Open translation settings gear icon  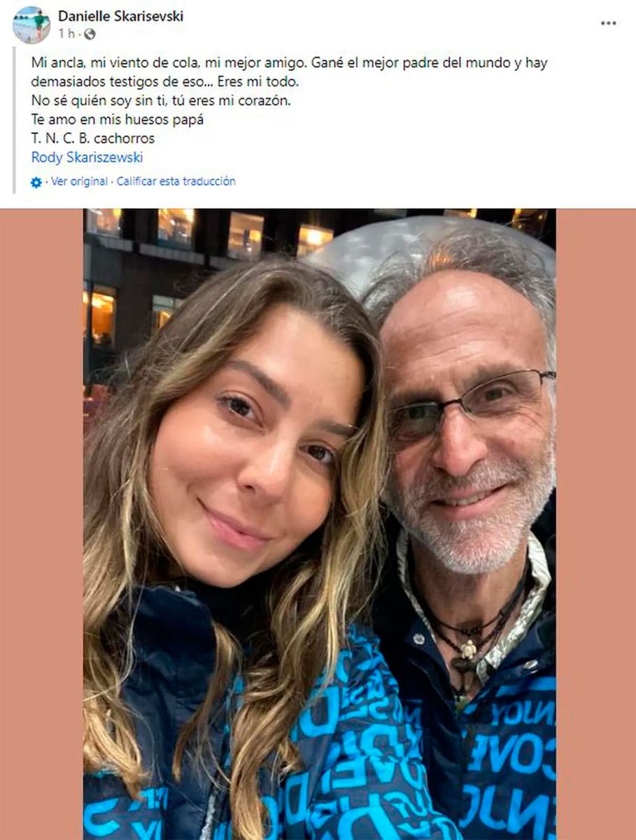click(x=36, y=182)
